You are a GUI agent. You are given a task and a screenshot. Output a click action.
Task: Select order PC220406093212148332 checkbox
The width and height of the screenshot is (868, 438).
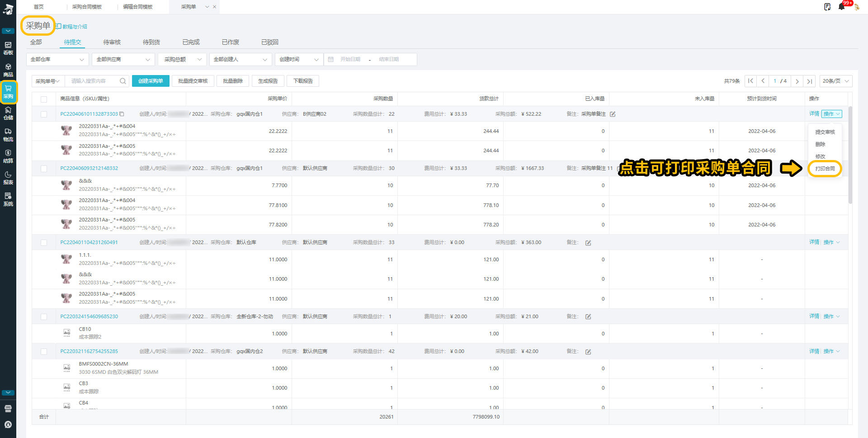(44, 169)
